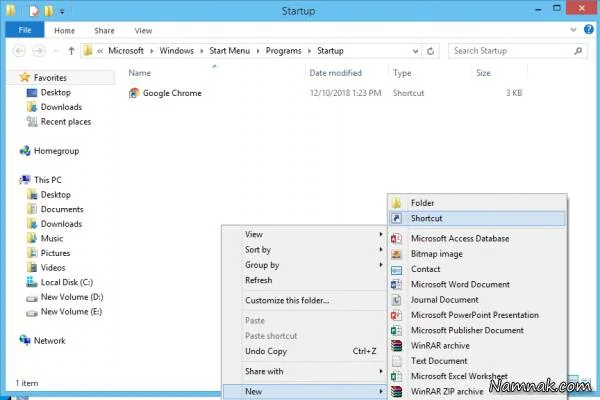Select Homegroup in the navigation pane

click(x=56, y=151)
